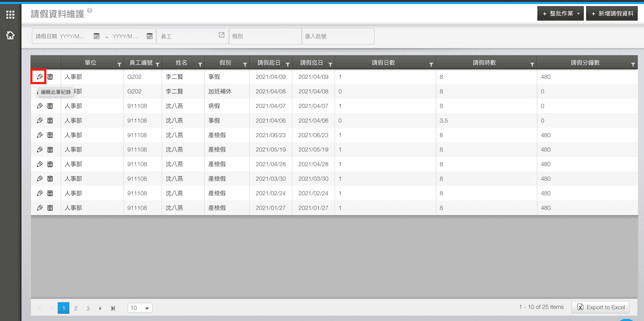Delete the 2021/01/27 產檢假 record
Screen dimensions: 644x321
click(x=50, y=208)
